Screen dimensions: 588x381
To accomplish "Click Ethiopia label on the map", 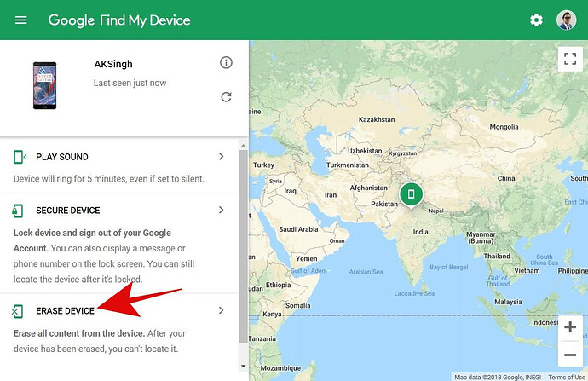I will pyautogui.click(x=279, y=285).
